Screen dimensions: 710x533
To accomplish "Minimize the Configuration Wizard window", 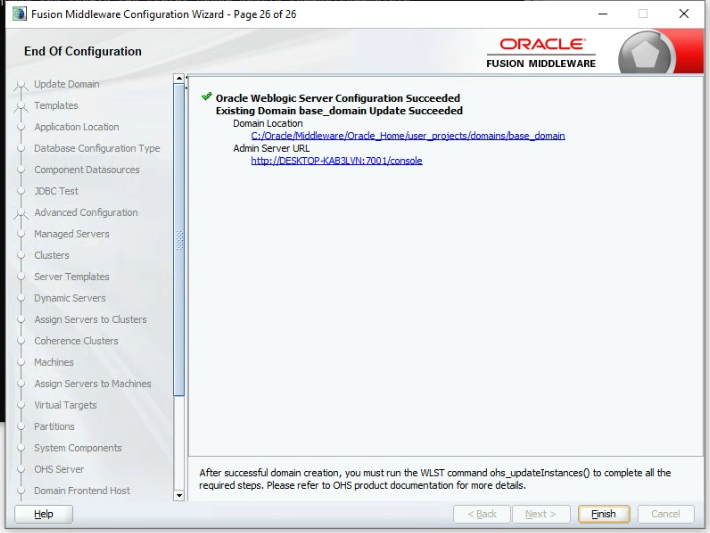I will [x=603, y=14].
